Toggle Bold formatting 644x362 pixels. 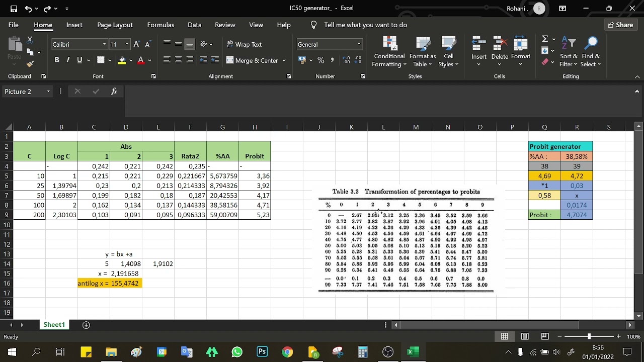click(57, 60)
